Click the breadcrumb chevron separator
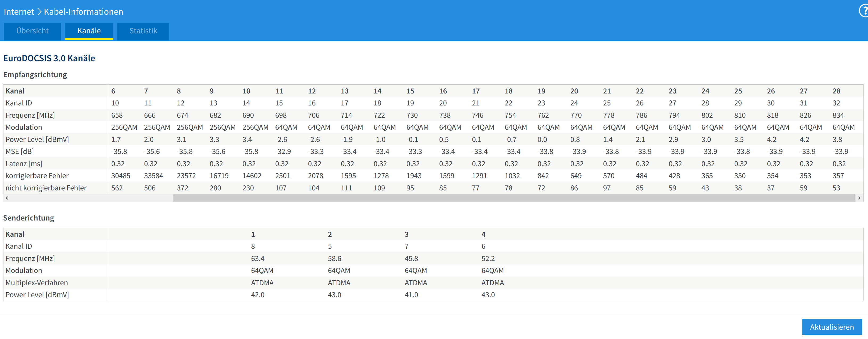The width and height of the screenshot is (868, 339). 39,12
